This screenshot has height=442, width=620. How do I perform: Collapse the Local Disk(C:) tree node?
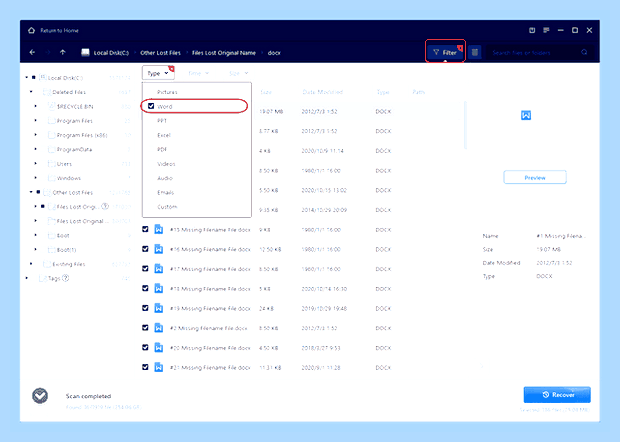coord(26,77)
